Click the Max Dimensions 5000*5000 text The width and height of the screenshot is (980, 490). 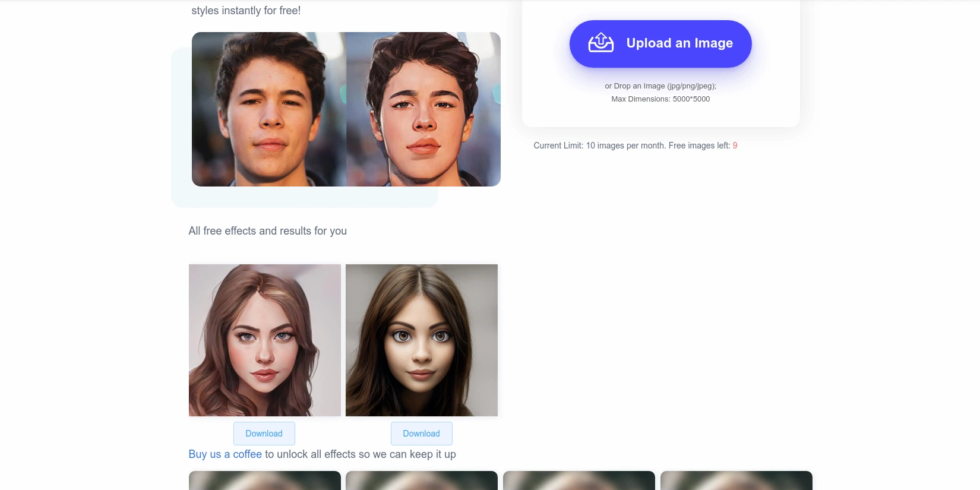coord(660,99)
